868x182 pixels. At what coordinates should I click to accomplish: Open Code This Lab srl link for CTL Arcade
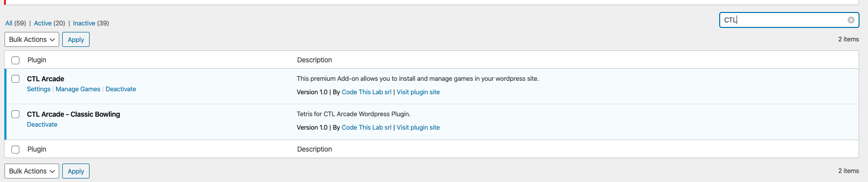[367, 92]
